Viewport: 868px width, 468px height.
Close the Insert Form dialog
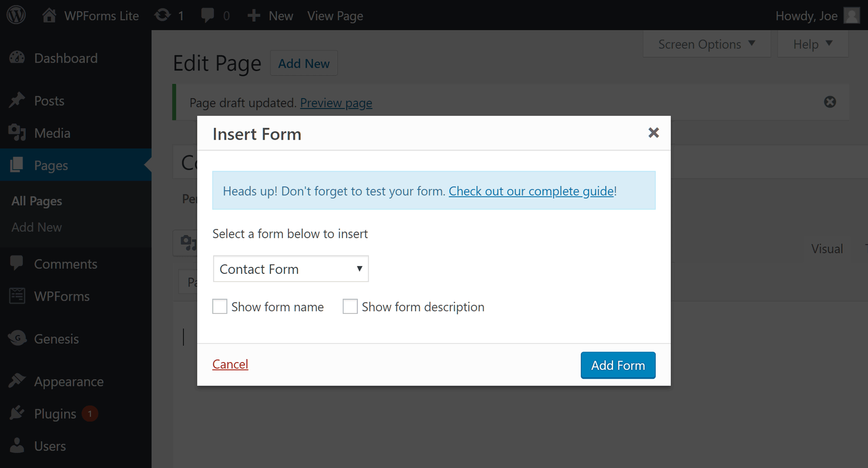point(654,133)
